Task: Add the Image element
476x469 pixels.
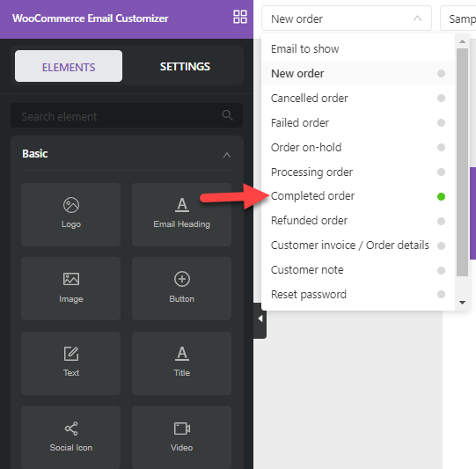Action: pos(70,289)
